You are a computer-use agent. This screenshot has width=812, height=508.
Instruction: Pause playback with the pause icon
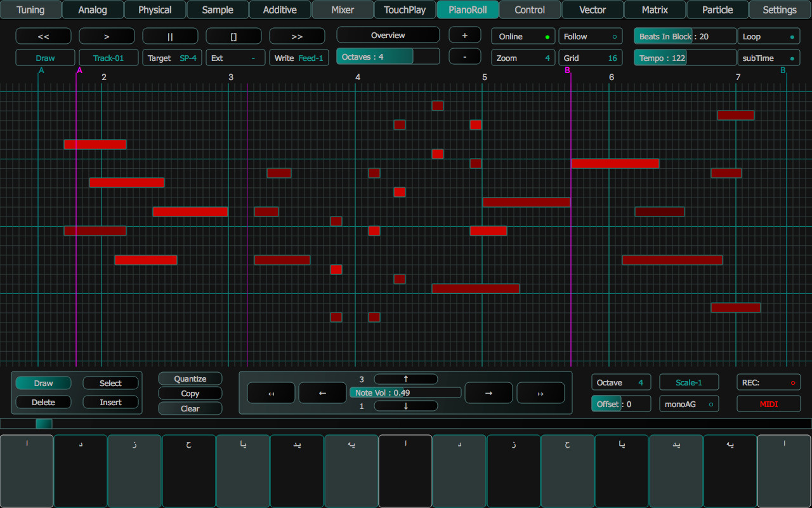click(x=170, y=36)
